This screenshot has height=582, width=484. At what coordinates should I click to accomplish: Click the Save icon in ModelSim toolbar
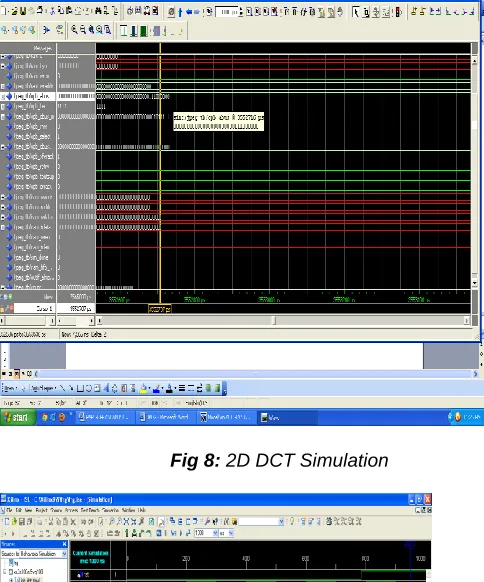[23, 12]
